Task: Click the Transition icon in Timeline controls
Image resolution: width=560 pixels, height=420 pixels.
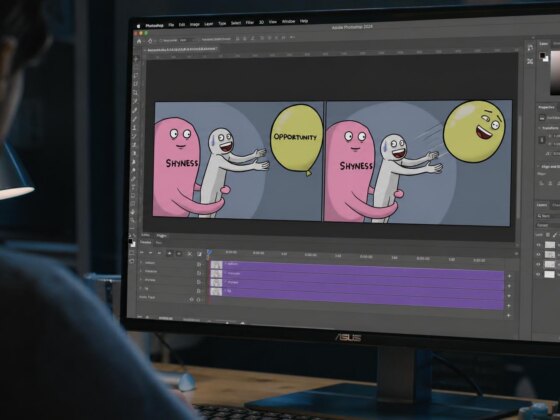Action: [199, 254]
